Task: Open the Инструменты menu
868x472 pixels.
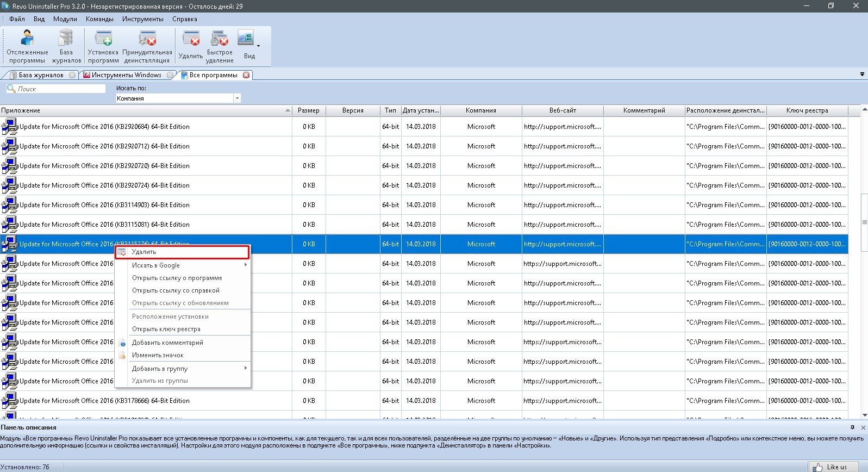Action: tap(143, 19)
